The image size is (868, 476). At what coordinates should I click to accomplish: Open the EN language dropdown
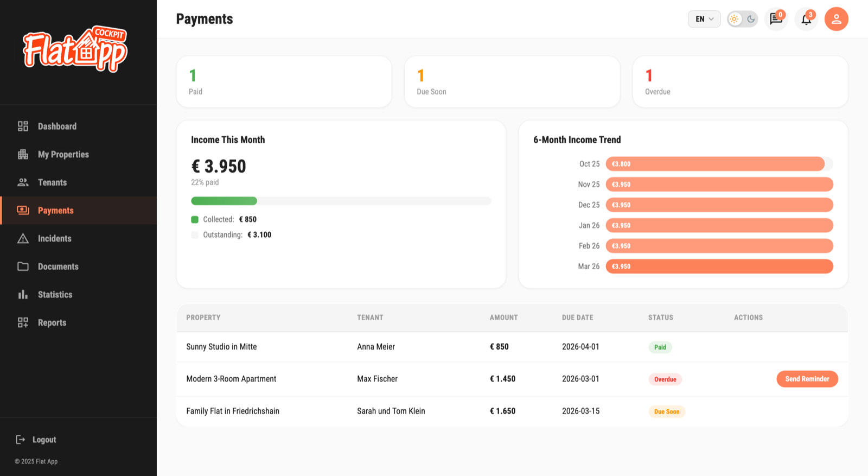point(704,19)
